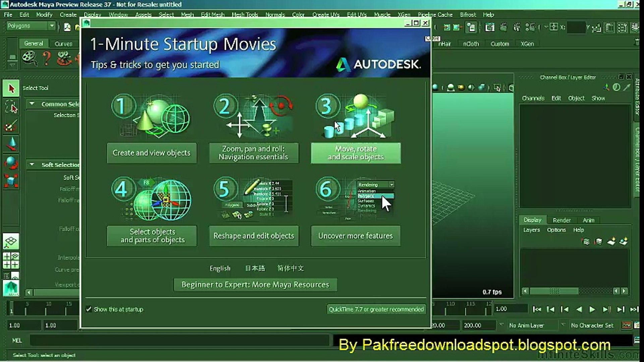Open Move, rotate and scale objects movie
This screenshot has width=644, height=362.
[356, 153]
